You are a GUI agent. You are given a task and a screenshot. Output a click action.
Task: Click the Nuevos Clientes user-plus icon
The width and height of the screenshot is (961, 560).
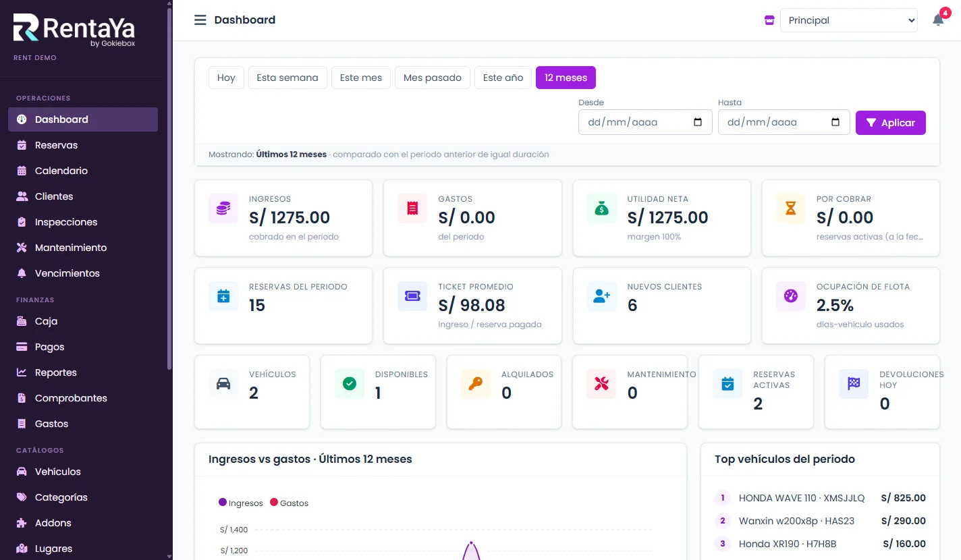[x=602, y=296]
